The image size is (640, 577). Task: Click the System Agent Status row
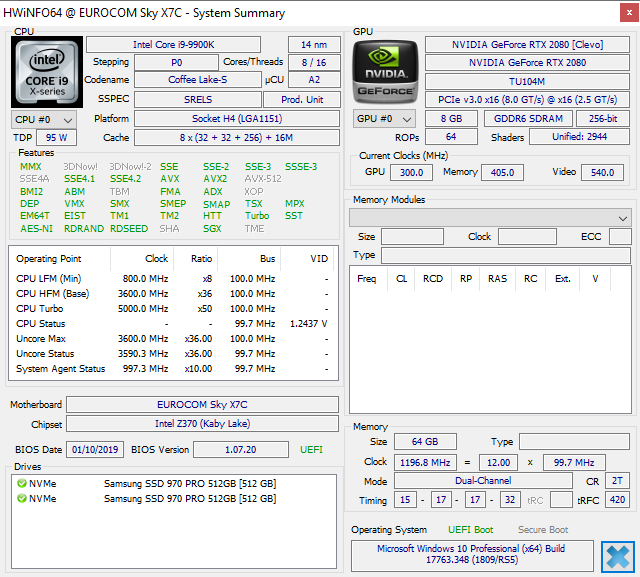(x=173, y=368)
